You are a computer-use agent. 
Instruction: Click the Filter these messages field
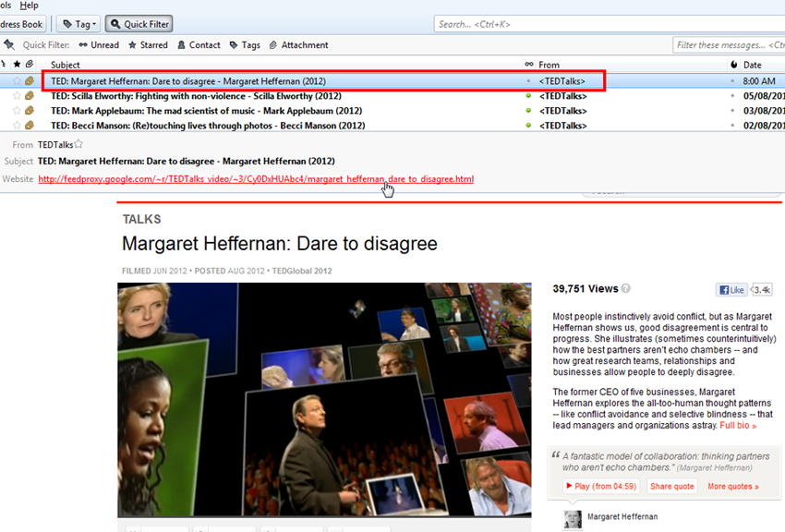click(728, 45)
